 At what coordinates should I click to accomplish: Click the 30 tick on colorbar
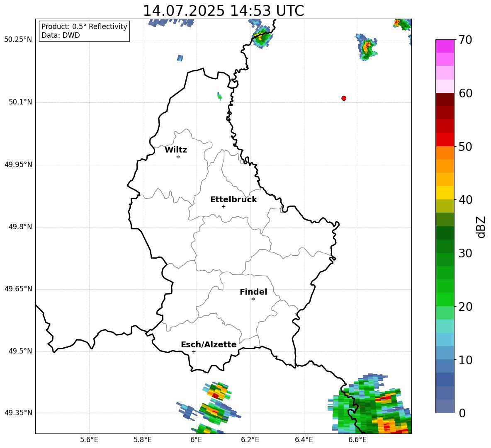point(465,253)
